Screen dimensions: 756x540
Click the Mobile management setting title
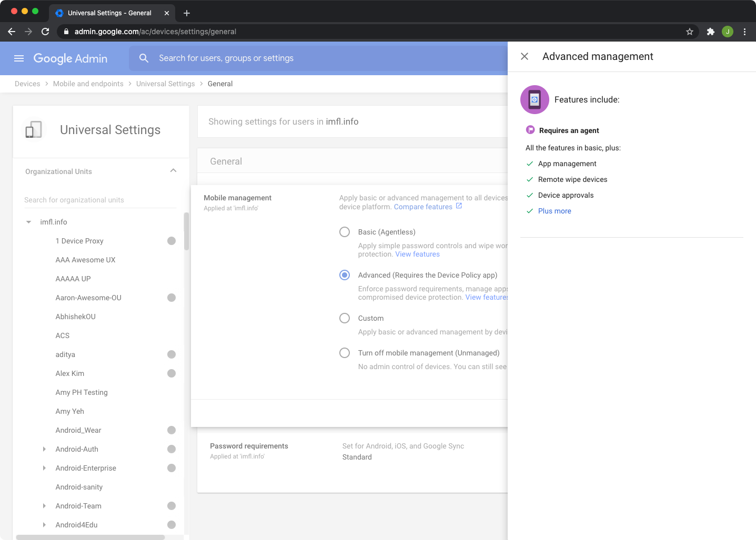tap(238, 198)
